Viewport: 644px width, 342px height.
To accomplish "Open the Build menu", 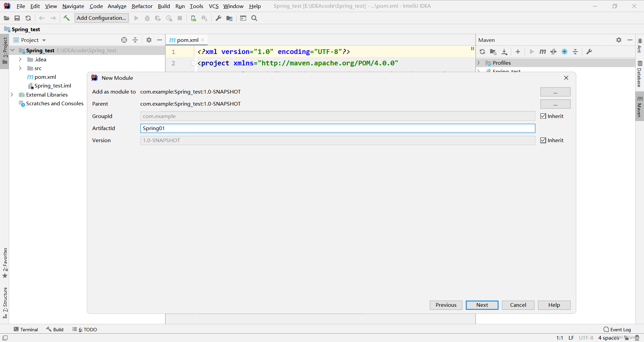I will 164,6.
